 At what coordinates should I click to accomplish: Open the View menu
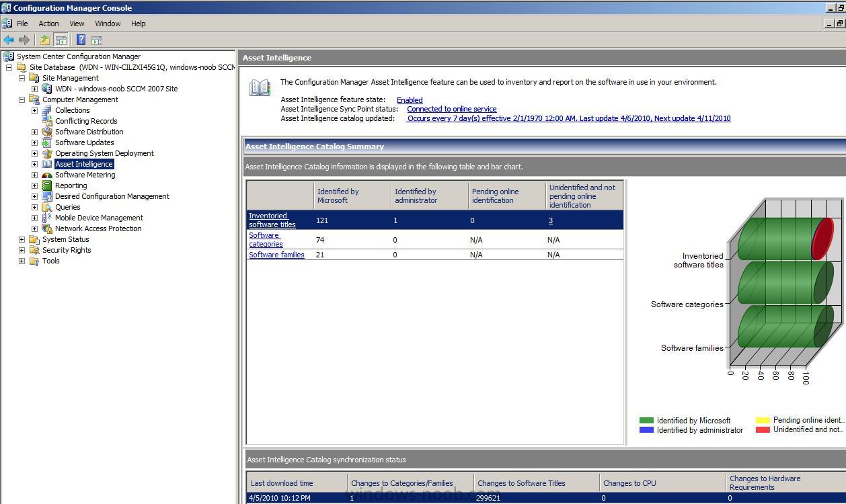pyautogui.click(x=77, y=24)
